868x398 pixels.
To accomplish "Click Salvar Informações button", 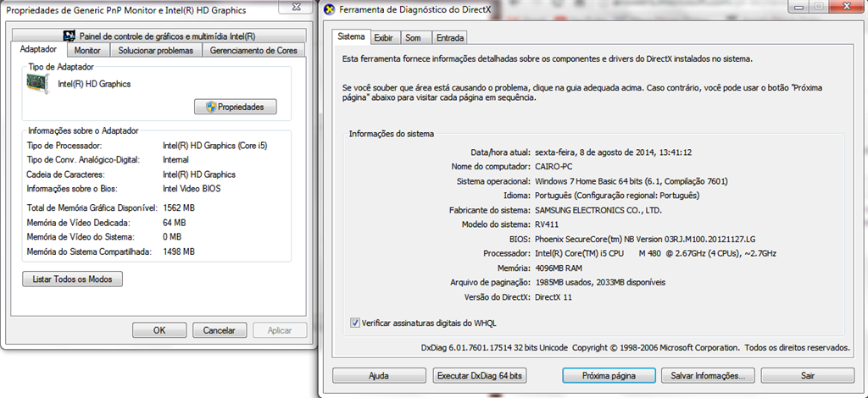I will coord(708,375).
